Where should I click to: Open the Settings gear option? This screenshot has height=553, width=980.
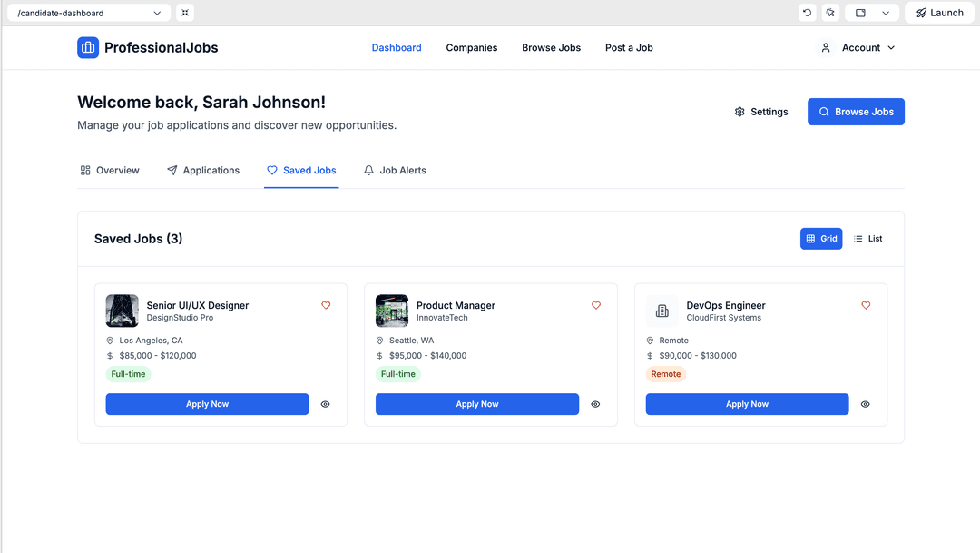click(x=760, y=112)
